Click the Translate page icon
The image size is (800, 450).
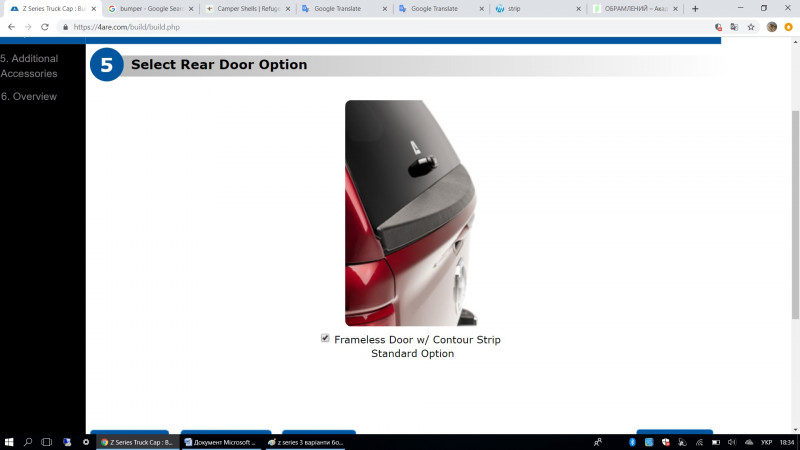734,27
